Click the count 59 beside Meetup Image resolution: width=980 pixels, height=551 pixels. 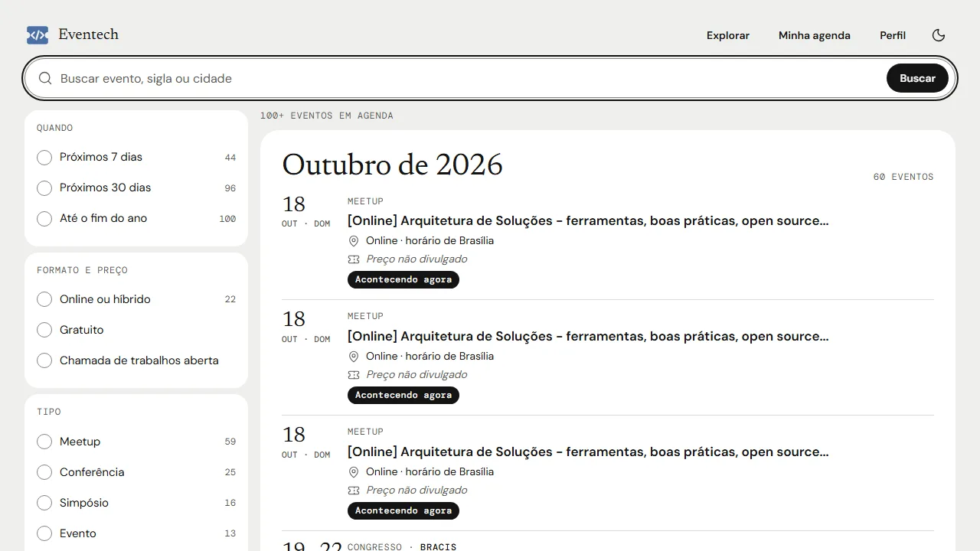(x=230, y=442)
